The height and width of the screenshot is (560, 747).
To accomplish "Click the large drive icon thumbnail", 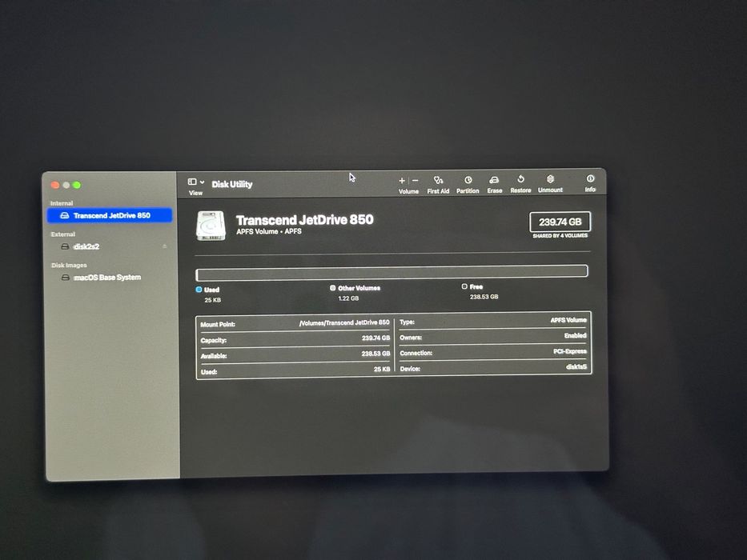I will [x=211, y=226].
